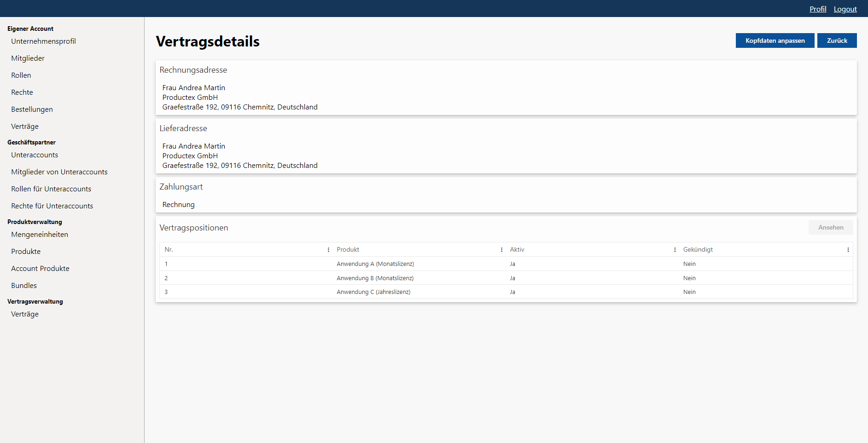Open Verträge under Vertragsverwaltung
Viewport: 868px width, 443px height.
(25, 314)
